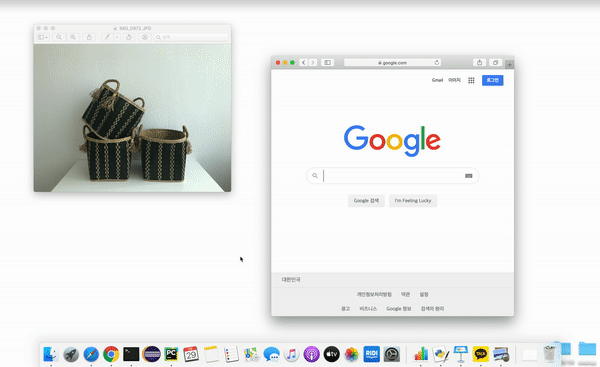
Task: Open the Gmail link
Action: coord(437,80)
